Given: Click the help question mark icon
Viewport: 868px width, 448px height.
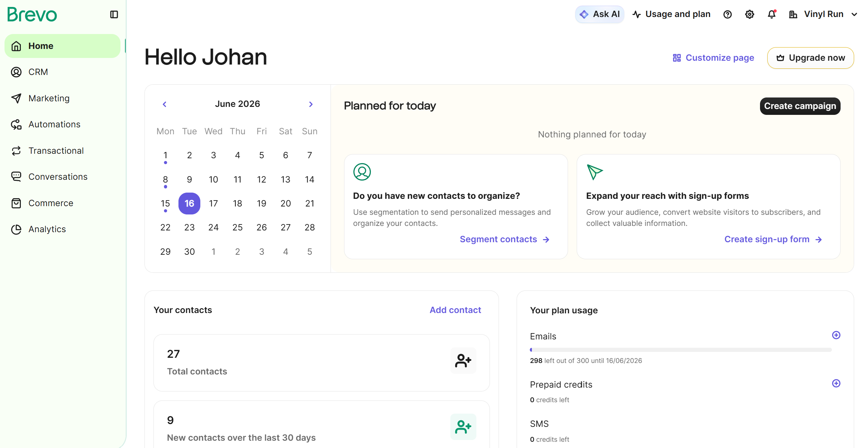Looking at the screenshot, I should click(x=727, y=14).
